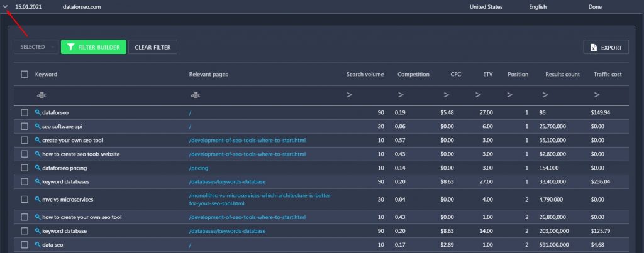The height and width of the screenshot is (253, 644).
Task: Open Position filter operator
Action: (x=509, y=95)
